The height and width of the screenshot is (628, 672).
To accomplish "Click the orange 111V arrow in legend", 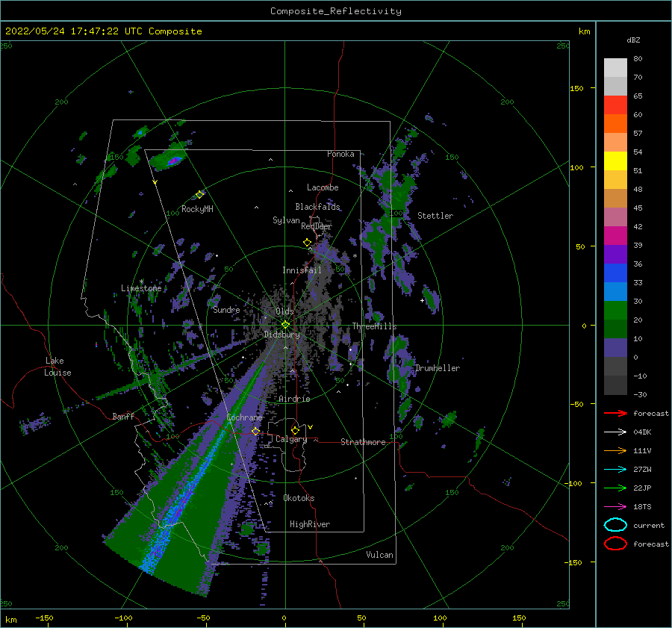I will pyautogui.click(x=615, y=450).
